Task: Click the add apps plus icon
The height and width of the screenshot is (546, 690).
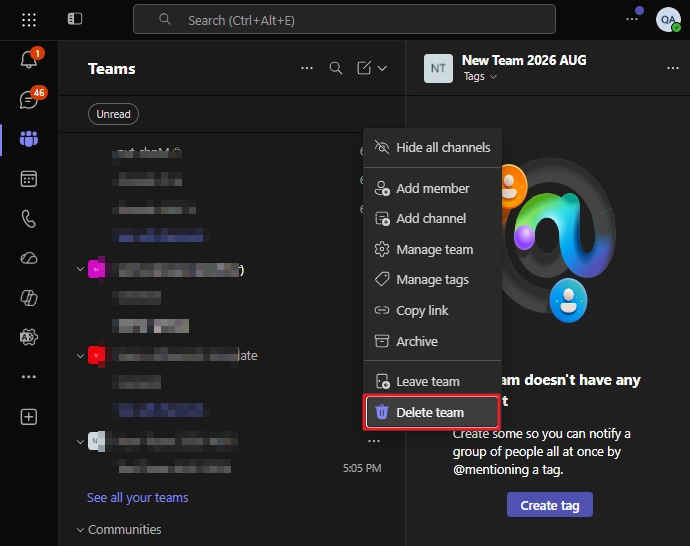Action: [29, 417]
